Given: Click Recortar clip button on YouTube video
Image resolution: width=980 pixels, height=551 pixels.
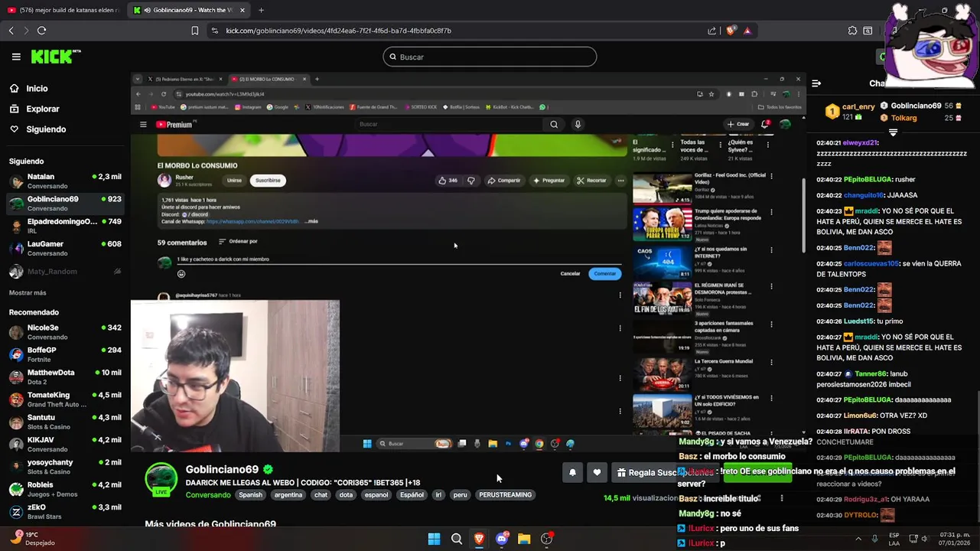Looking at the screenshot, I should (x=592, y=181).
